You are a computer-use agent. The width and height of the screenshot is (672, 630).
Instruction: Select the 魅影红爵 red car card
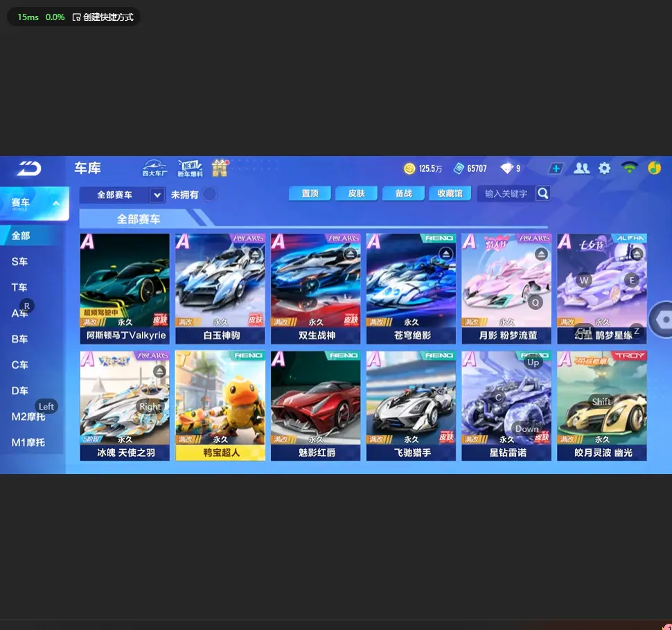coord(316,406)
